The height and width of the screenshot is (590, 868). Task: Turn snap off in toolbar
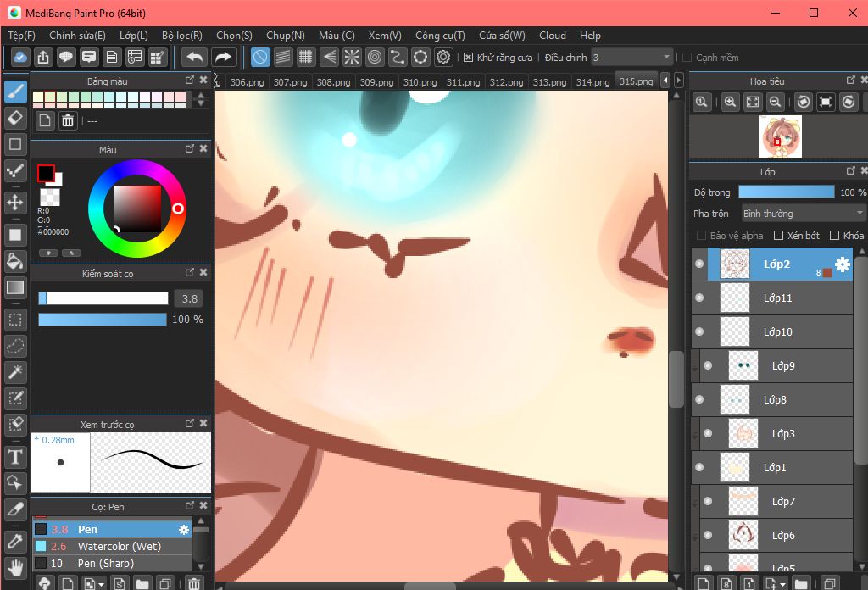tap(260, 57)
